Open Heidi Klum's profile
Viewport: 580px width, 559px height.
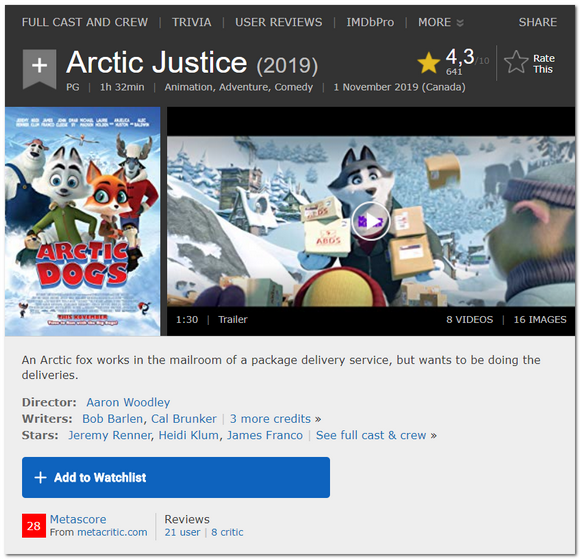coord(188,435)
